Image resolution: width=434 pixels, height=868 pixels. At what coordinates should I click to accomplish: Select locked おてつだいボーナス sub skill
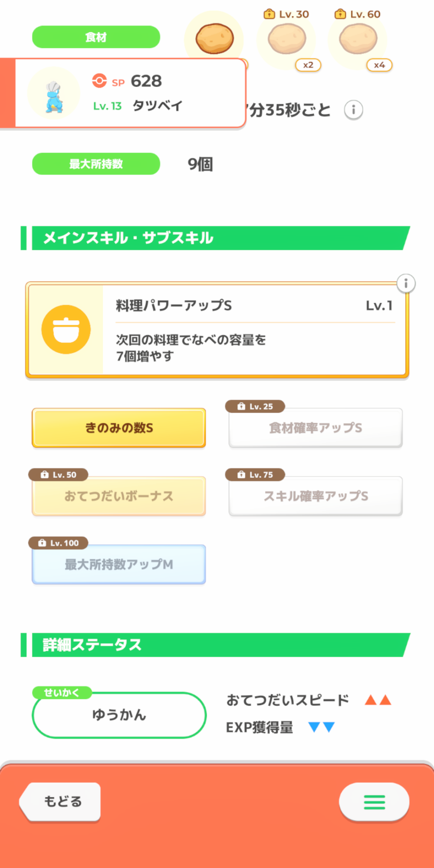click(119, 496)
